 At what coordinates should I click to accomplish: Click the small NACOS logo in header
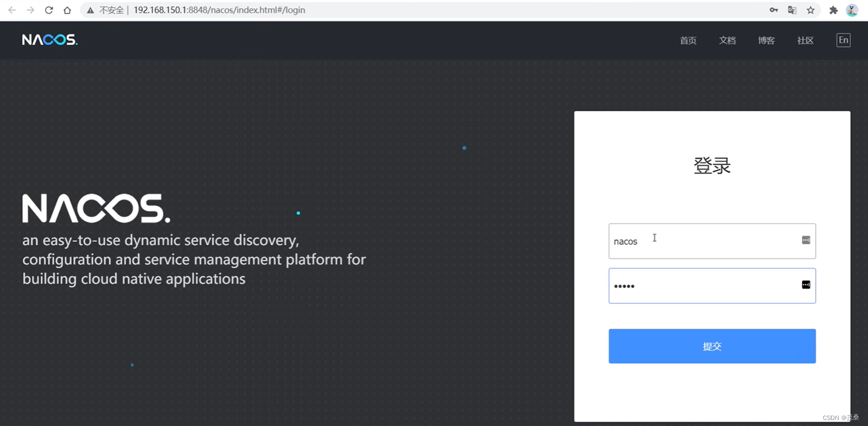pos(49,40)
